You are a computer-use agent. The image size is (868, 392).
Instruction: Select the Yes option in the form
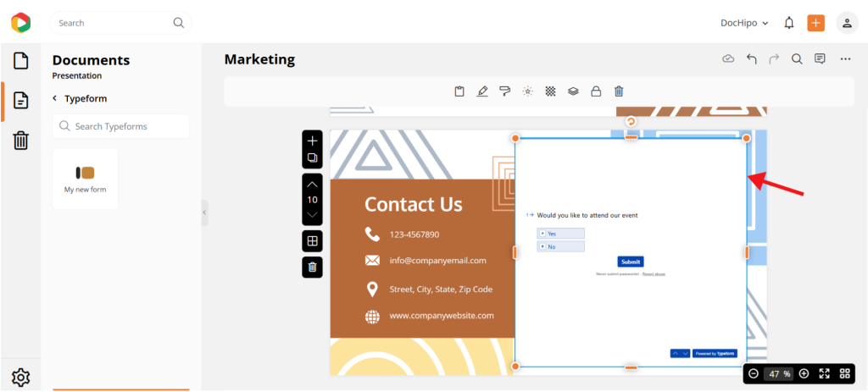(560, 234)
